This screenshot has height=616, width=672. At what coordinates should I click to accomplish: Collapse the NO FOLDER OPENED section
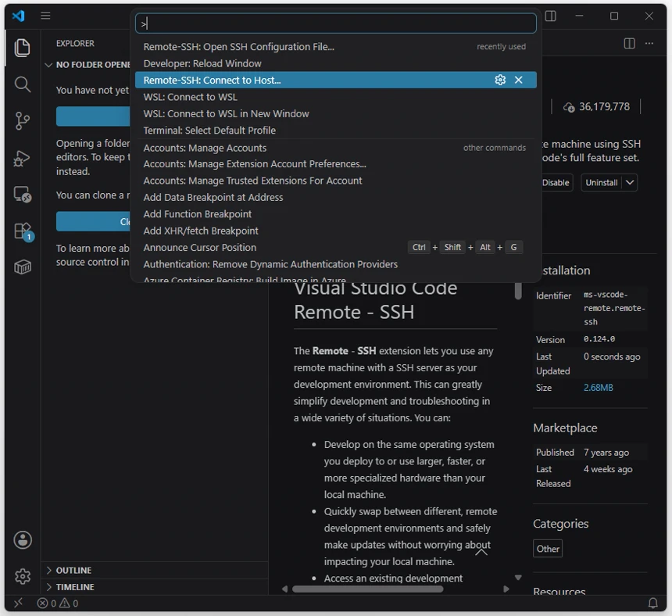pyautogui.click(x=88, y=65)
